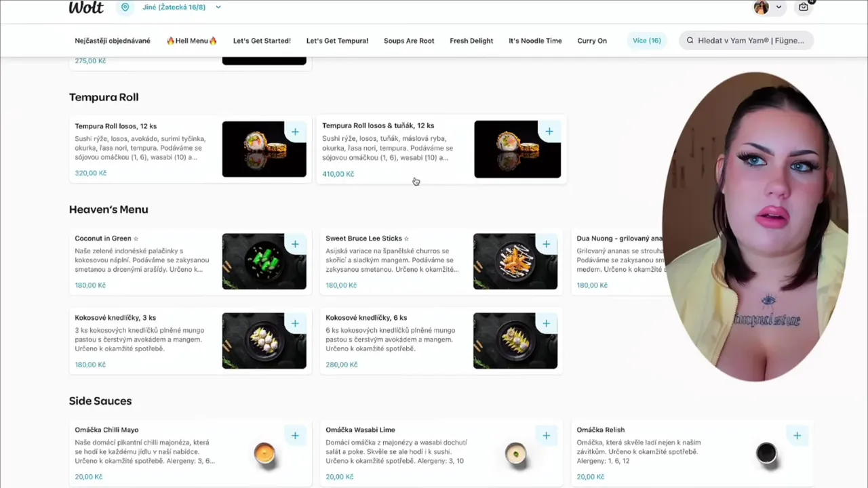Screen dimensions: 868x488
Task: Open the Curry On category
Action: pyautogui.click(x=592, y=41)
